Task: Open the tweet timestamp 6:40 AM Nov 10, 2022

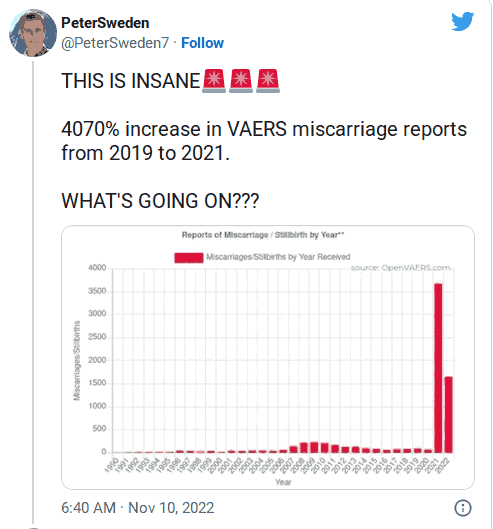Action: click(138, 508)
